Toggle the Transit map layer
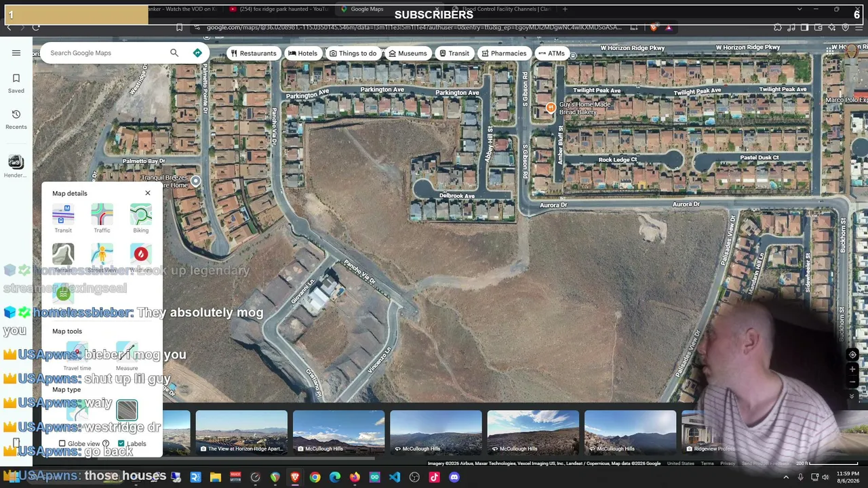 pyautogui.click(x=63, y=219)
